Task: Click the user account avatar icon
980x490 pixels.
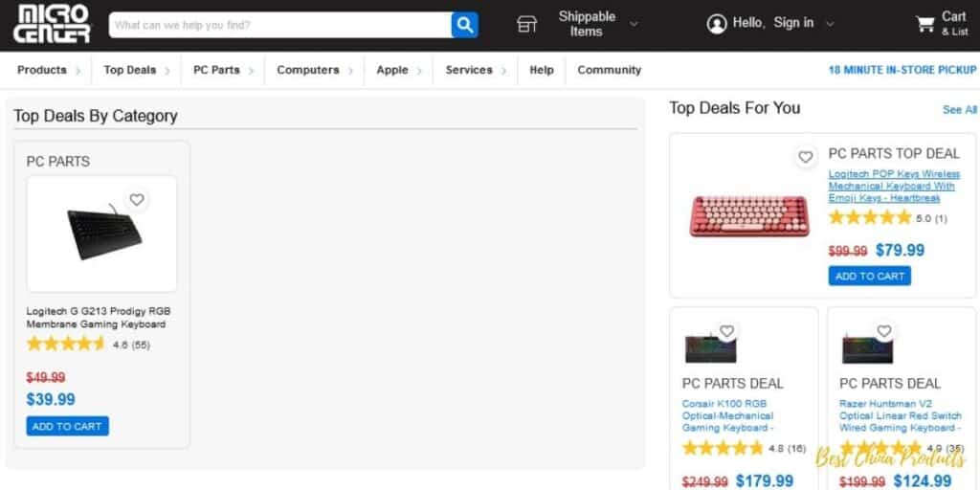Action: [x=716, y=24]
